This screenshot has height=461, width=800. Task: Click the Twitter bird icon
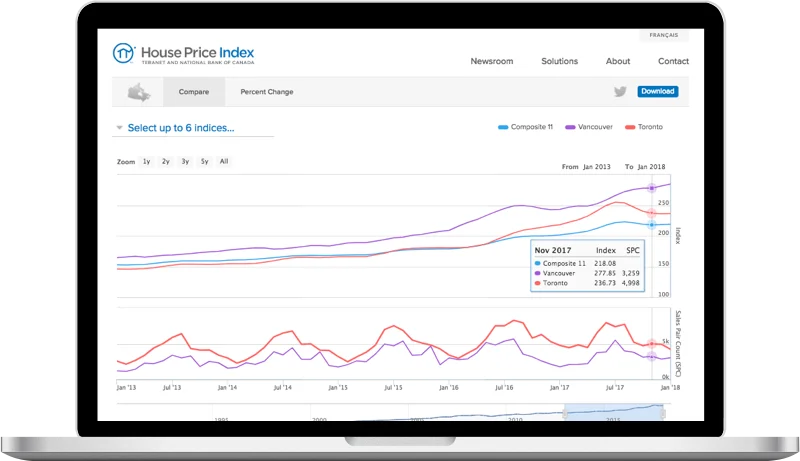(x=620, y=92)
